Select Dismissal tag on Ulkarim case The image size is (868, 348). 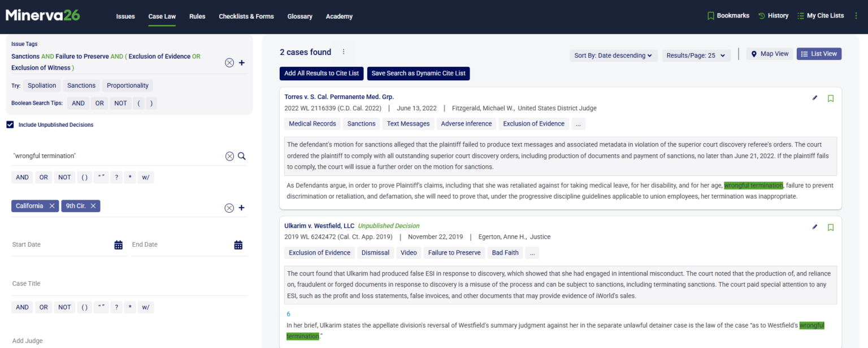[375, 252]
